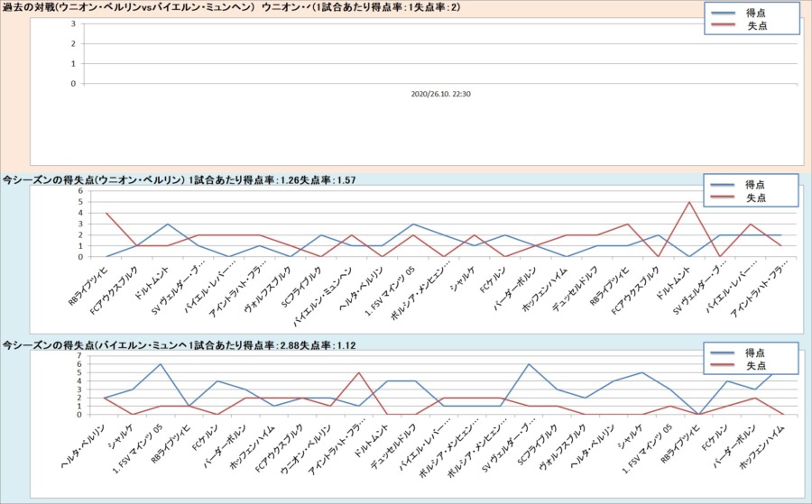The height and width of the screenshot is (504, 812).
Task: Click ウニオン・ベルリン axis label in Bayern München chart
Action: click(x=305, y=449)
